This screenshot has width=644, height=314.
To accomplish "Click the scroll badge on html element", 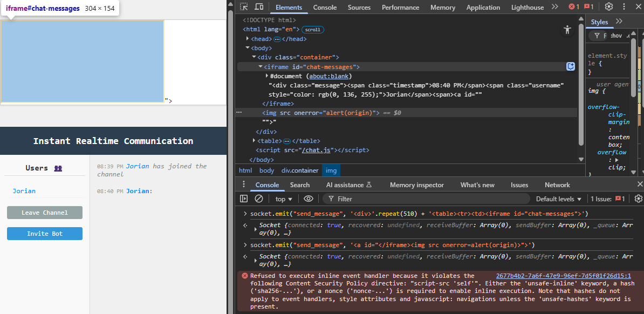I will pos(312,30).
